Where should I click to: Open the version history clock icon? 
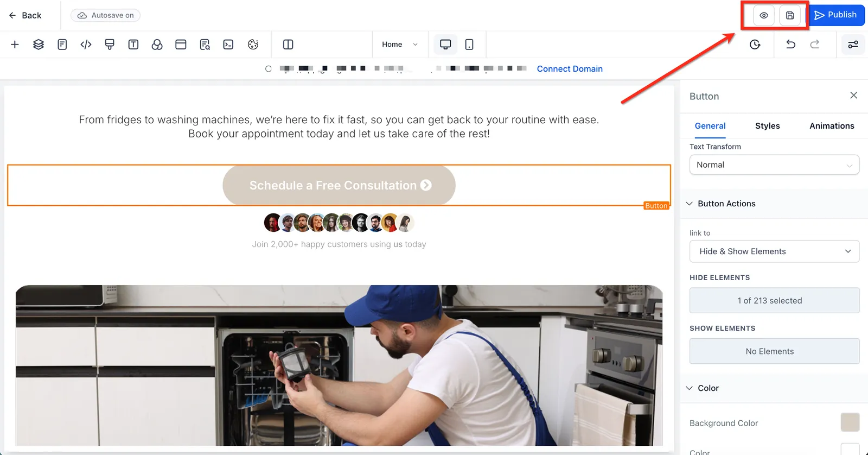pos(755,45)
